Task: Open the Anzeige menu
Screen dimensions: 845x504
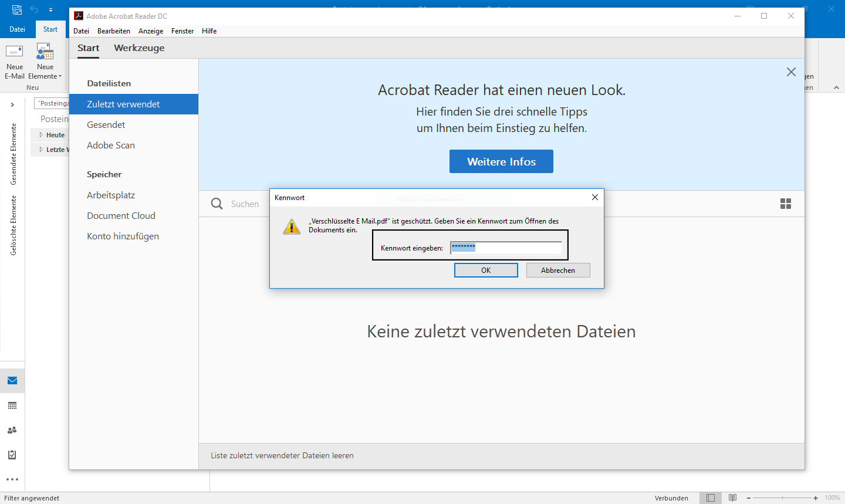Action: point(151,31)
